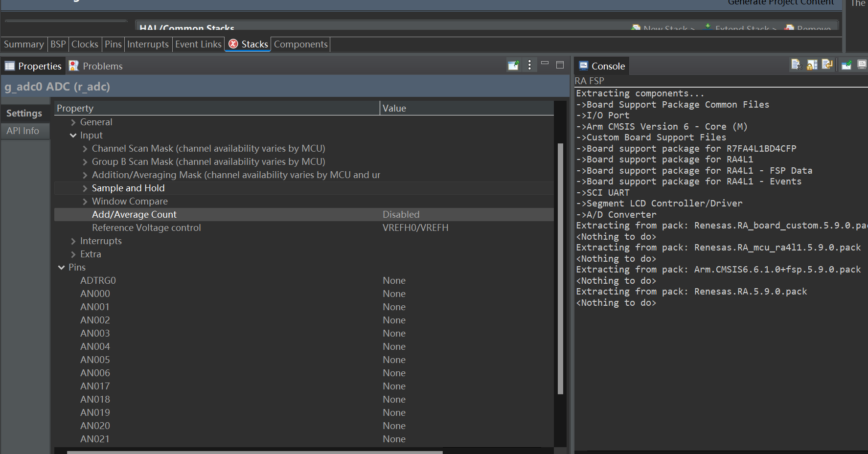Image resolution: width=868 pixels, height=454 pixels.
Task: Open the Interrupts tab in the bottom tab bar
Action: (148, 44)
